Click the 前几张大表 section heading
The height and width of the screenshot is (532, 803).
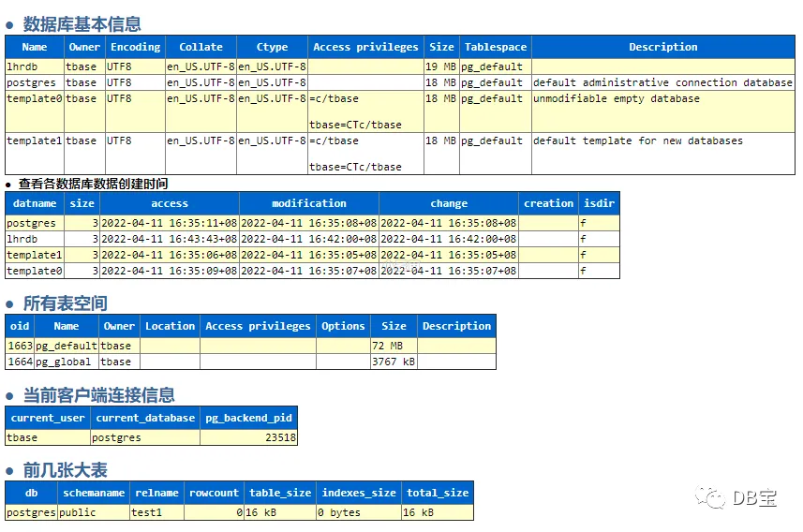tap(65, 470)
